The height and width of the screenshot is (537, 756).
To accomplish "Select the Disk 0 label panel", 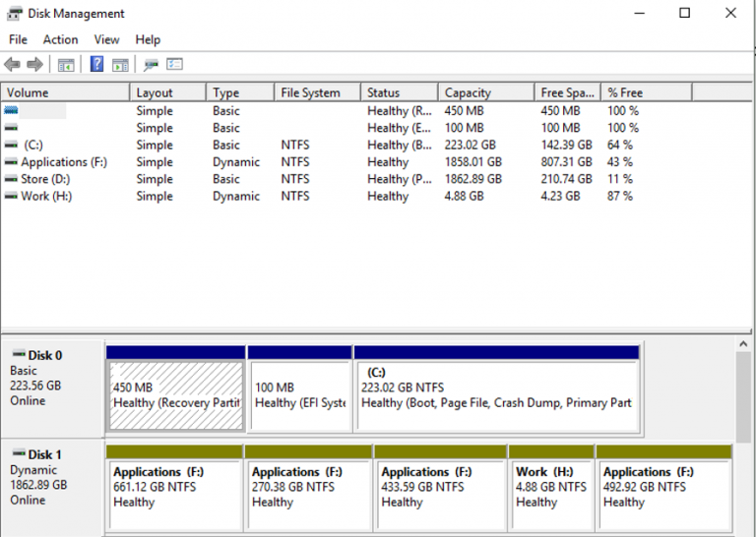I will 52,388.
